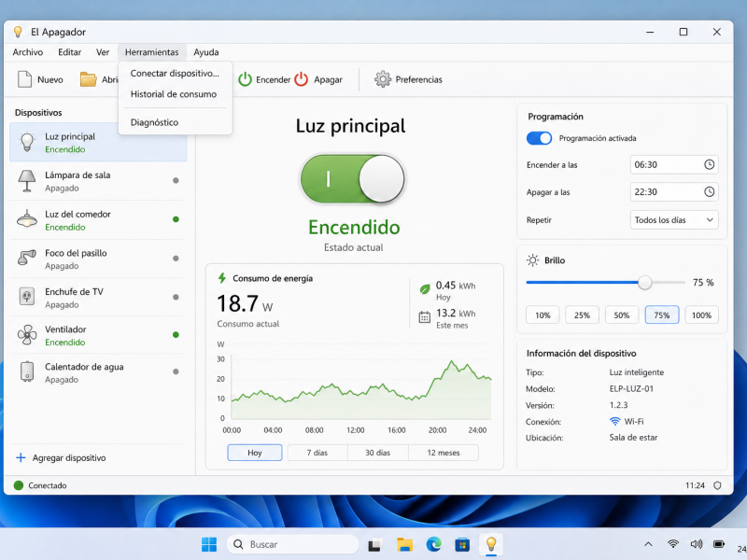Open the Ayuda menu
Image resolution: width=747 pixels, height=560 pixels.
[x=205, y=52]
